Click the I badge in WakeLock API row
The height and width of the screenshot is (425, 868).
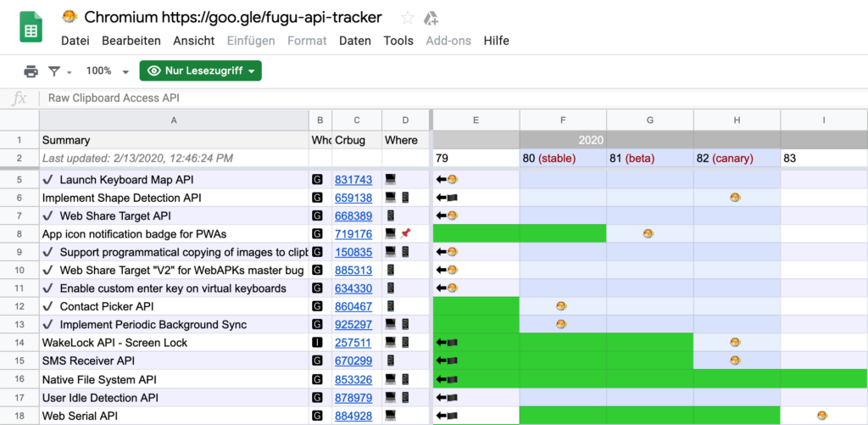tap(317, 343)
